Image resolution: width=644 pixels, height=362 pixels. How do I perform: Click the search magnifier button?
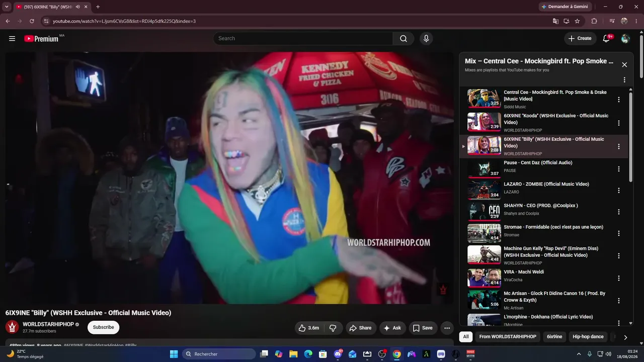tap(404, 39)
